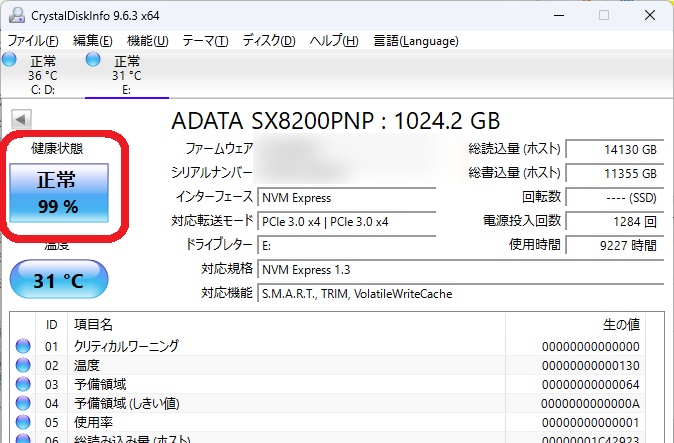Viewport: 674px width, 443px height.
Task: Click the 電源投入回数 label
Action: tap(522, 220)
